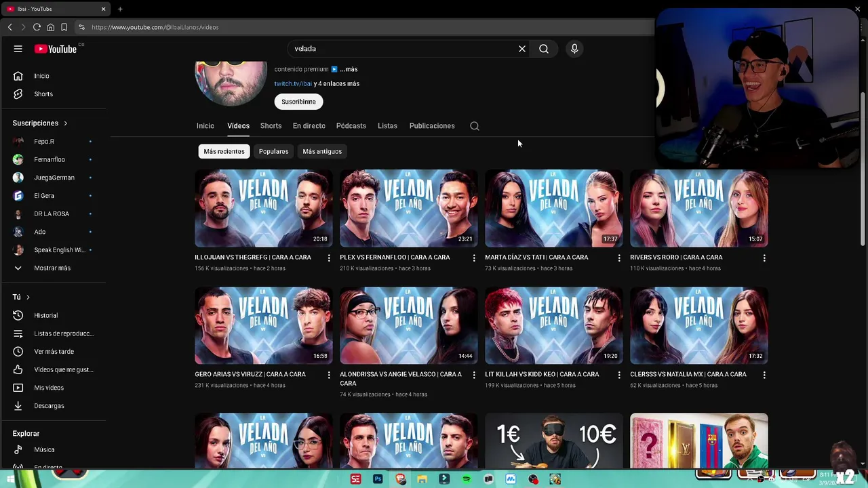Click the YouTube logo
The height and width of the screenshot is (488, 868).
pyautogui.click(x=56, y=49)
